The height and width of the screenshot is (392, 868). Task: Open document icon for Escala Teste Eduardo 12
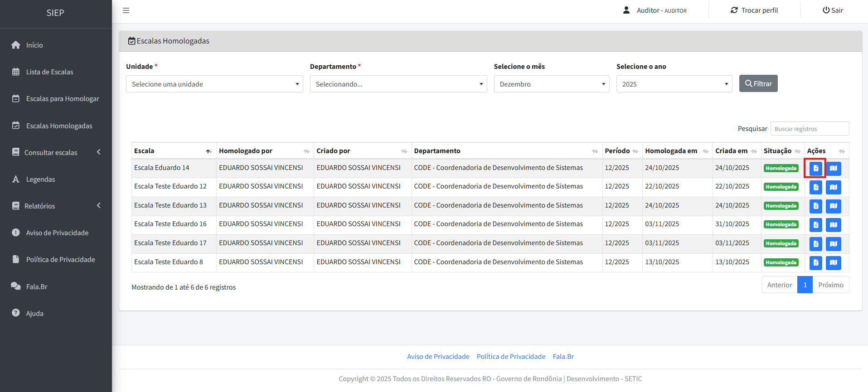point(815,187)
